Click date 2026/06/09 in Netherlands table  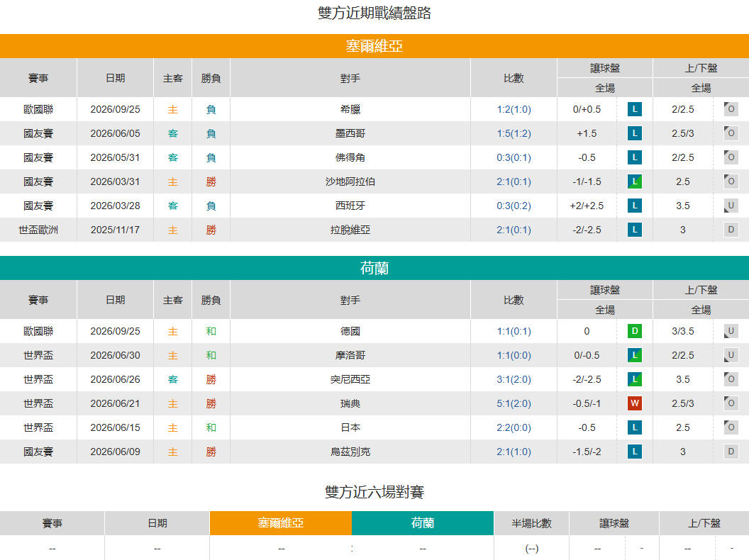tap(115, 452)
